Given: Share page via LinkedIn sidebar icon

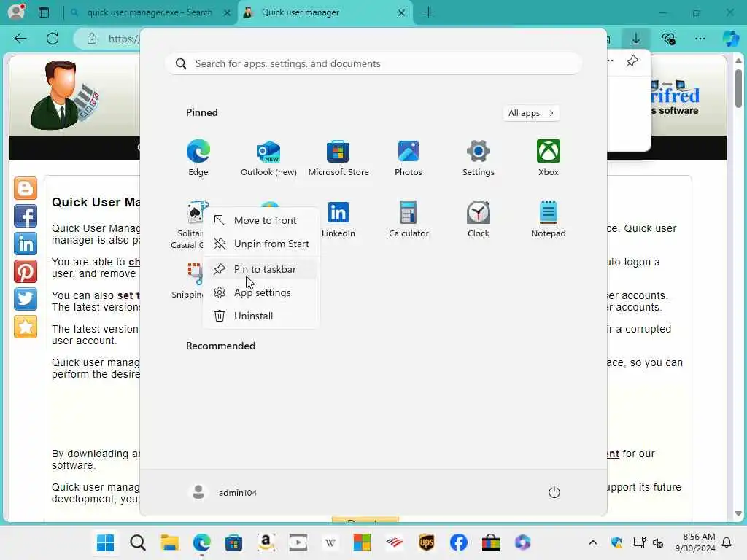Looking at the screenshot, I should click(26, 244).
